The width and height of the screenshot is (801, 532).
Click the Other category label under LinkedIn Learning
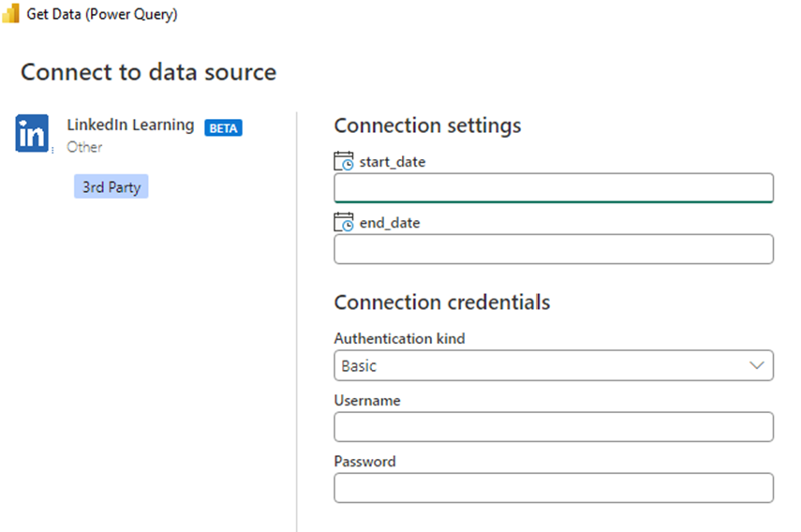point(84,147)
